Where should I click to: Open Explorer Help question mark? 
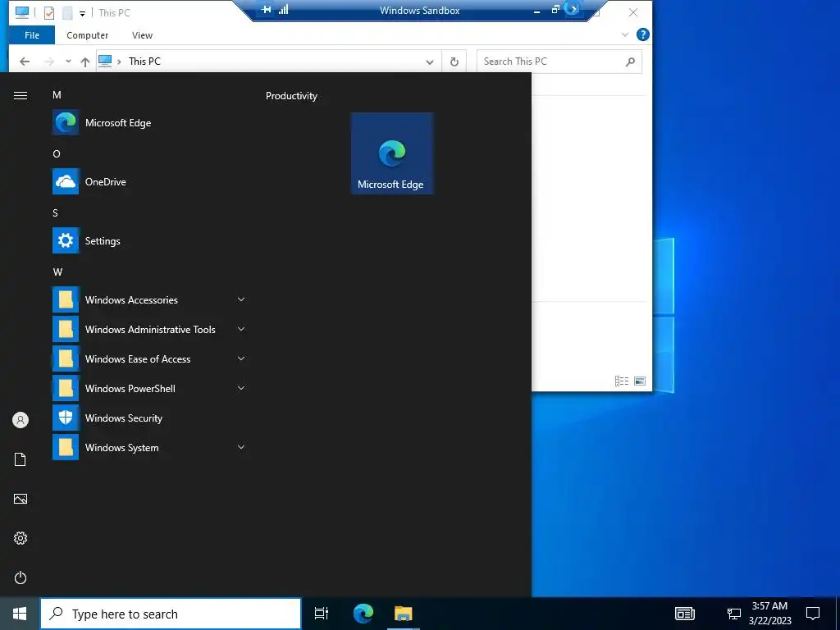pos(643,34)
